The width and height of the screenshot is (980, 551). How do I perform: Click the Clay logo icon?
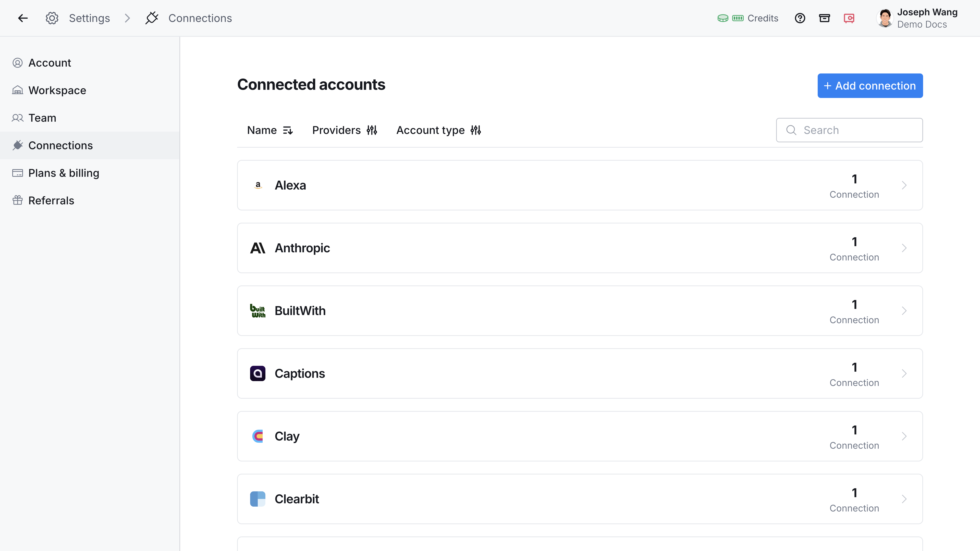pyautogui.click(x=258, y=436)
